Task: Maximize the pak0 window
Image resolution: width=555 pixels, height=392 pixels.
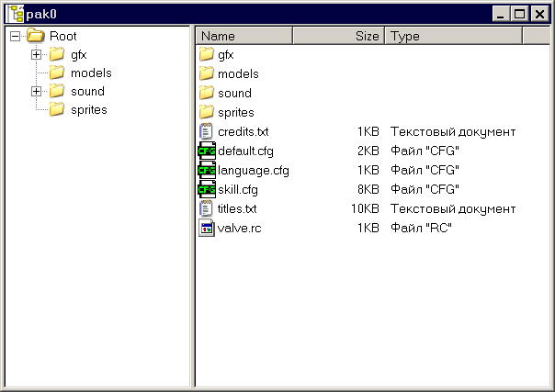Action: tap(519, 14)
